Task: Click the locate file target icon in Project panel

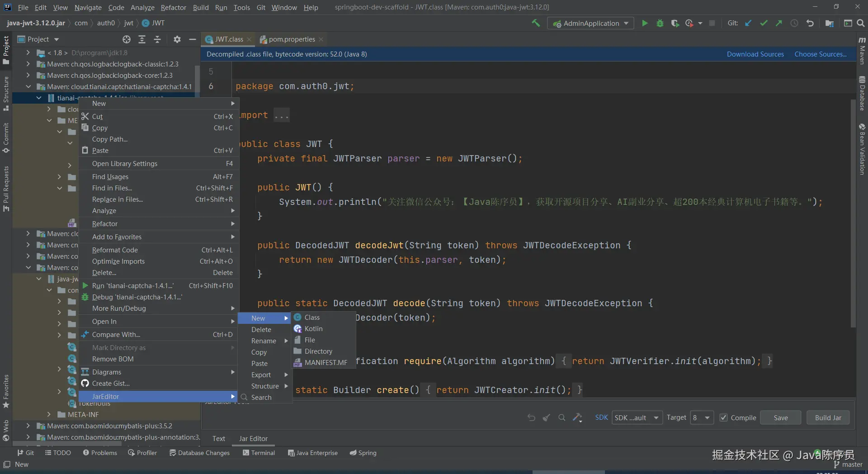Action: (x=127, y=39)
